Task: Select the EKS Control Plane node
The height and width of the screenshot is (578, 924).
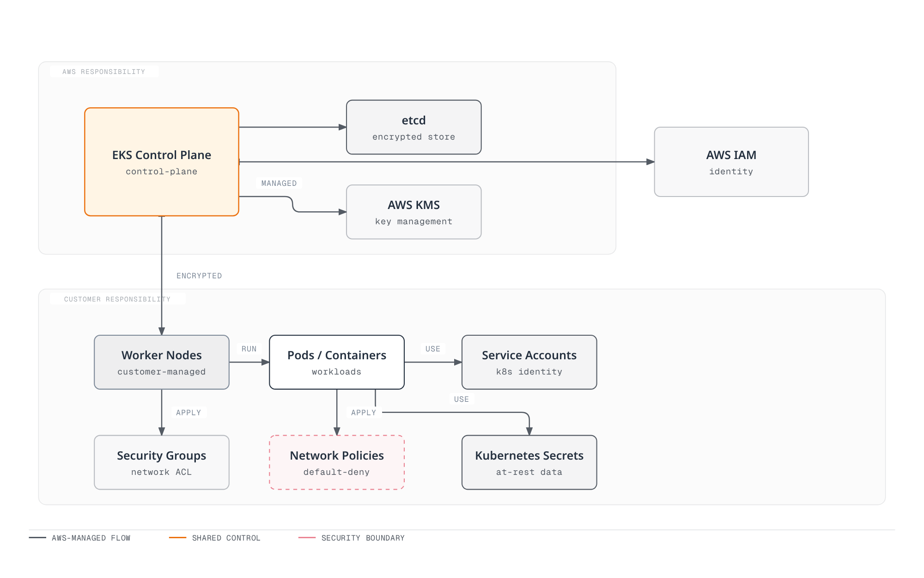Action: [162, 162]
